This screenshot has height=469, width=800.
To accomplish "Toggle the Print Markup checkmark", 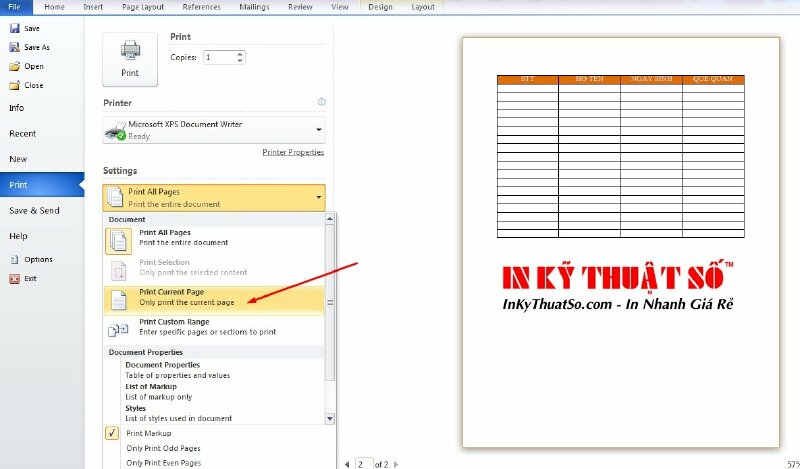I will pyautogui.click(x=113, y=433).
